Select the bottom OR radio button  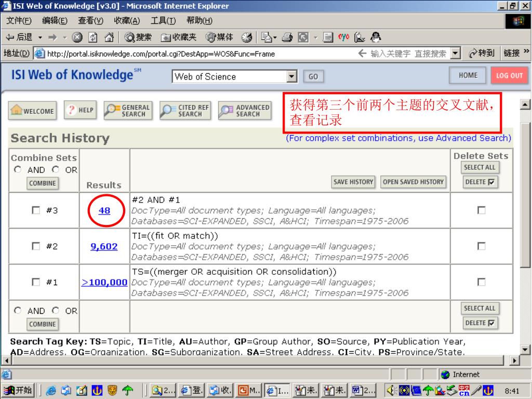click(56, 311)
